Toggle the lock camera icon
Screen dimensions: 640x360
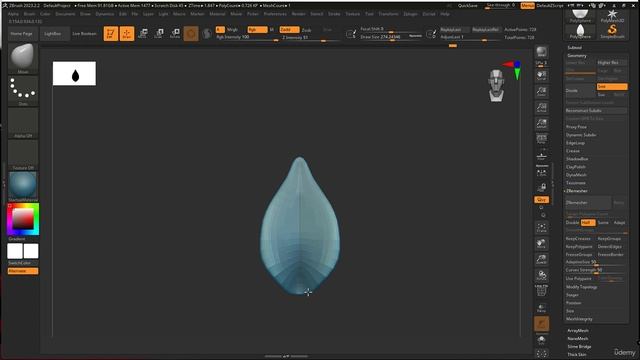pos(542,187)
